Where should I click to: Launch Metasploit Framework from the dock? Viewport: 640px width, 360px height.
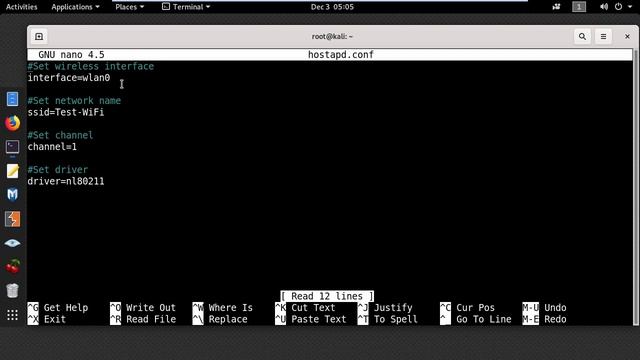coord(13,195)
